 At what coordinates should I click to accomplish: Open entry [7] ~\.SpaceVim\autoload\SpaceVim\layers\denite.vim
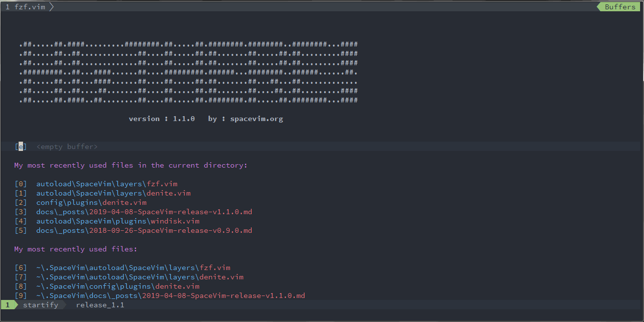click(x=129, y=277)
